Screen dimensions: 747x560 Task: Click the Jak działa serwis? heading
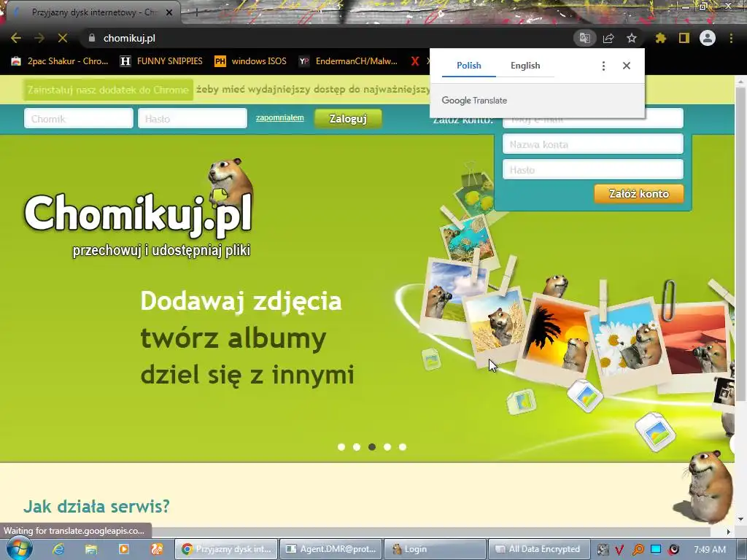[x=97, y=506]
